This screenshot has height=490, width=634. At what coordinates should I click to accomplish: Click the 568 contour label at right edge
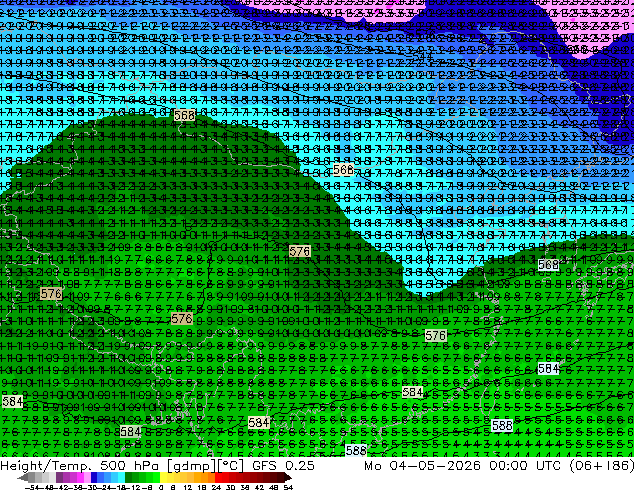click(x=548, y=265)
